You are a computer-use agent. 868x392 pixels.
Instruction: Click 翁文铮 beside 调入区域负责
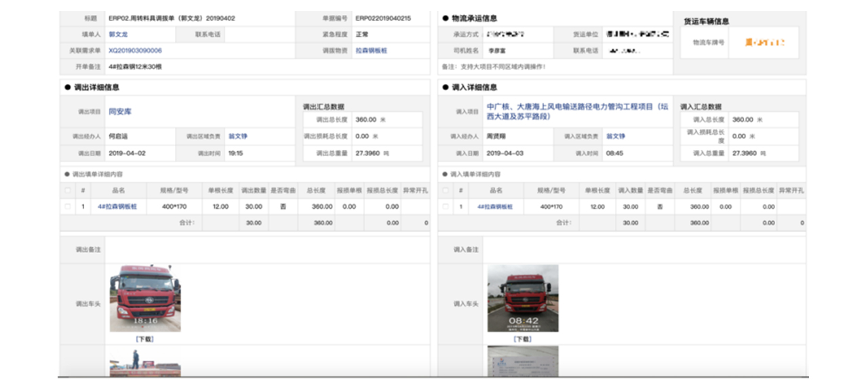(616, 136)
